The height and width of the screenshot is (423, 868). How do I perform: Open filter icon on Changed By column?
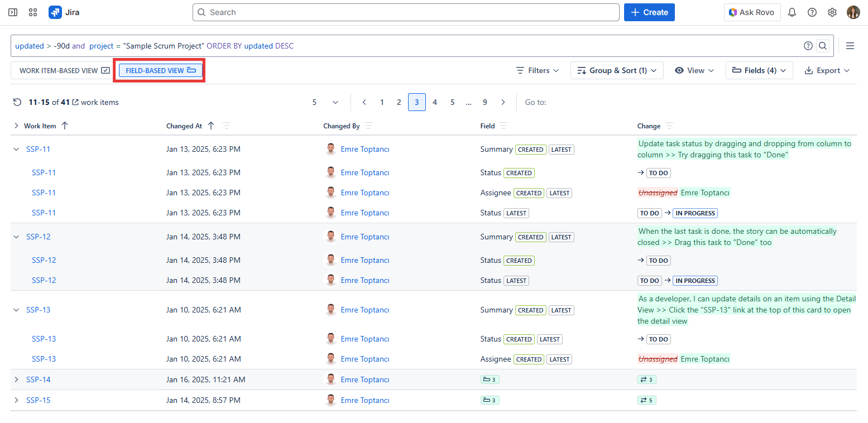[x=368, y=126]
